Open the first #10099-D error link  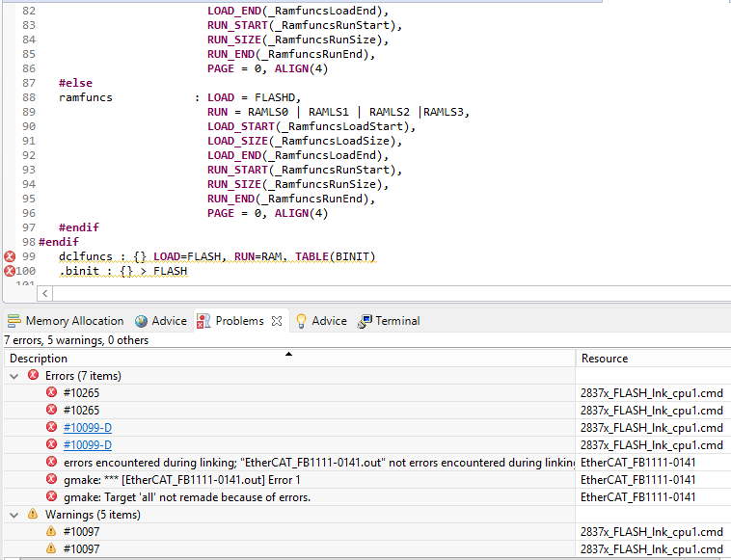[x=88, y=428]
